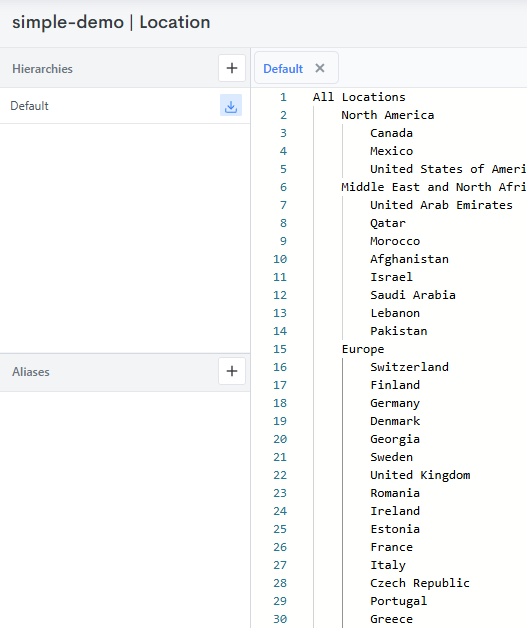The width and height of the screenshot is (527, 628).
Task: Click the United Kingdom entry
Action: 420,475
